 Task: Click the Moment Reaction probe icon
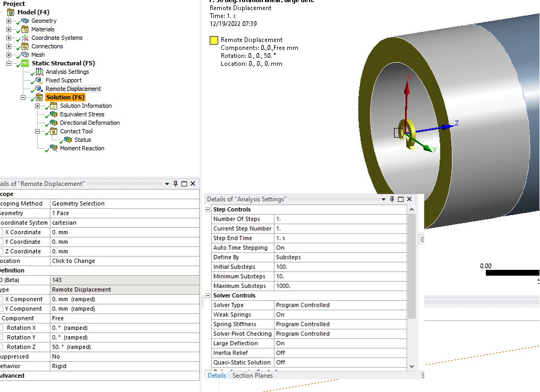54,148
